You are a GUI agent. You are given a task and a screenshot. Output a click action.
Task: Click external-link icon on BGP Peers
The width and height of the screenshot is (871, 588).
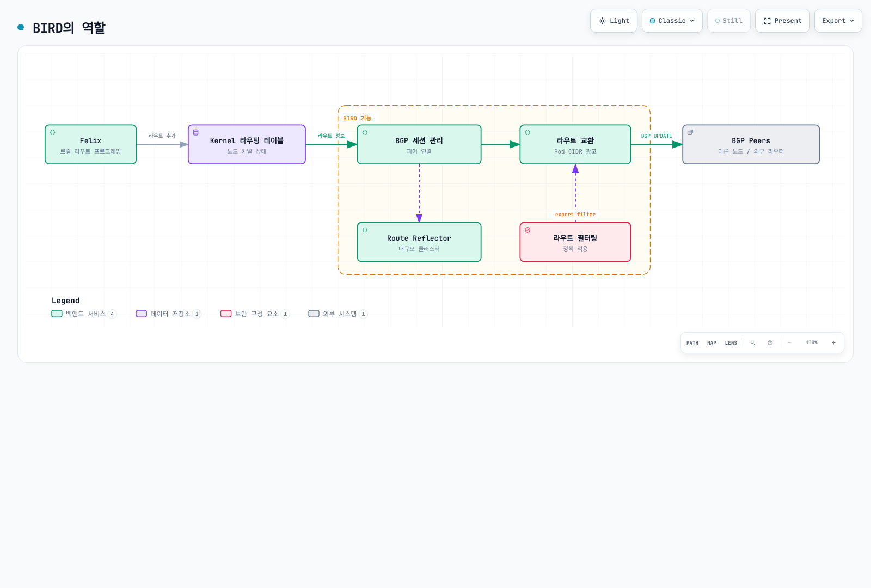[690, 132]
